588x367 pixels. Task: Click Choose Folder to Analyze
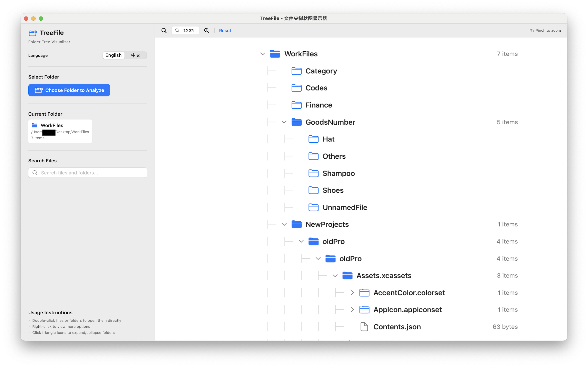(69, 90)
